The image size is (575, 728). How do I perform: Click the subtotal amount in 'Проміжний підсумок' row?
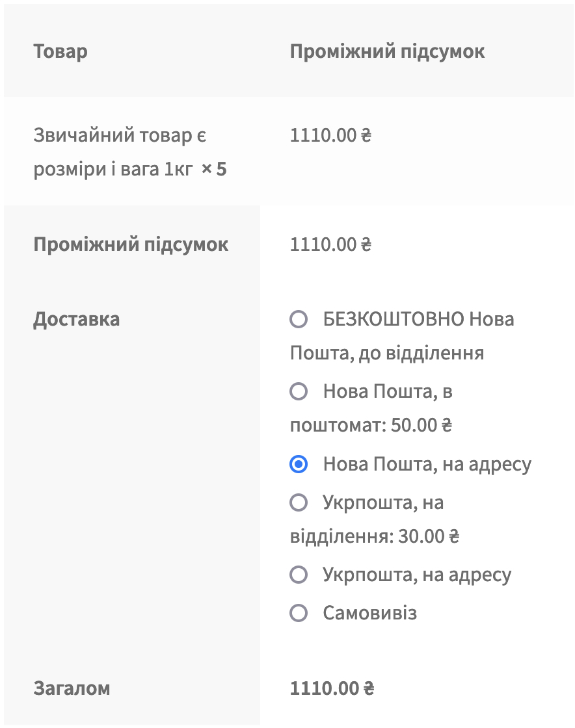click(x=331, y=244)
